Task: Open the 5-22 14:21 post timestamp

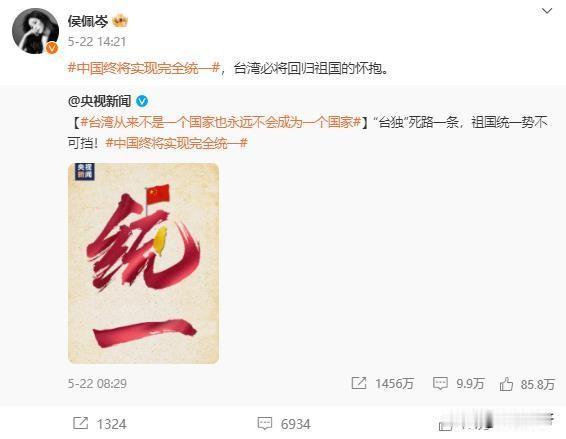Action: point(97,42)
